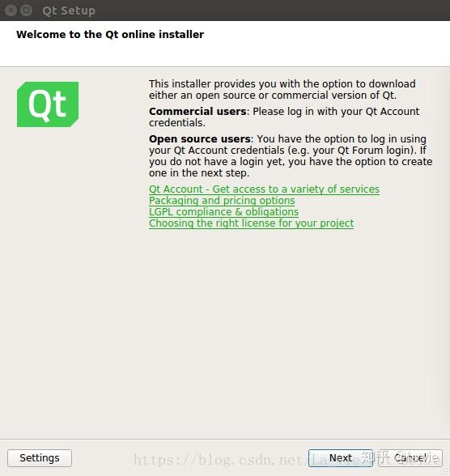Click the bold Commercial users label
The image size is (450, 476).
point(197,112)
